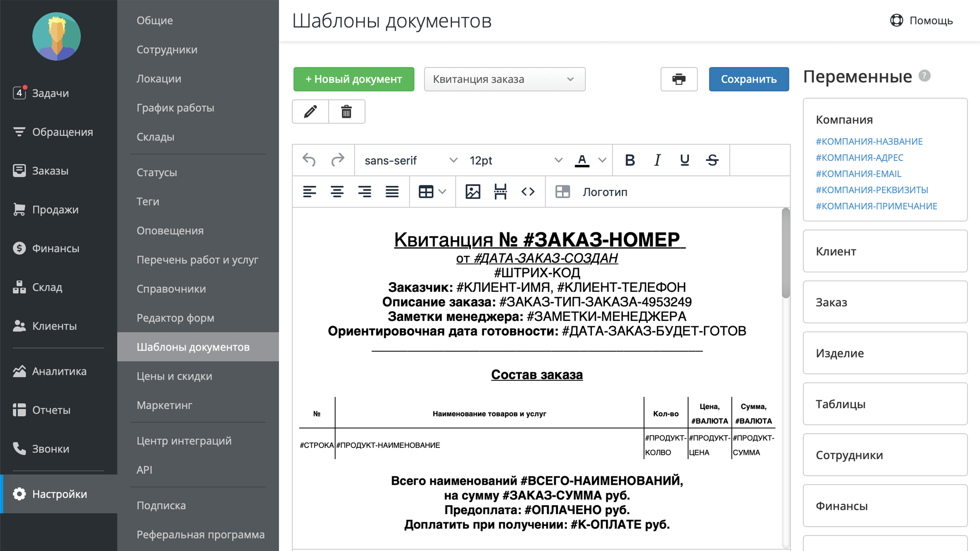Click the print icon button
This screenshot has width=980, height=551.
pos(679,79)
